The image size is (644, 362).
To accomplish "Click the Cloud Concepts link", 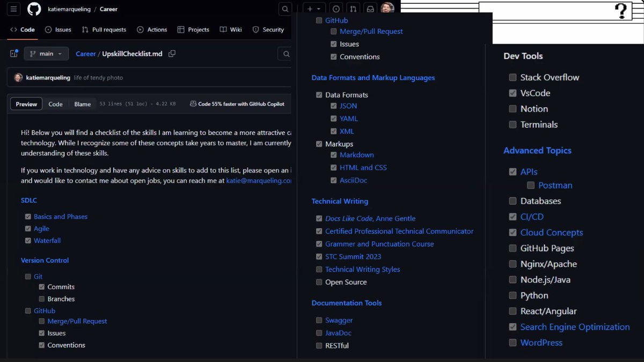I will (x=552, y=233).
